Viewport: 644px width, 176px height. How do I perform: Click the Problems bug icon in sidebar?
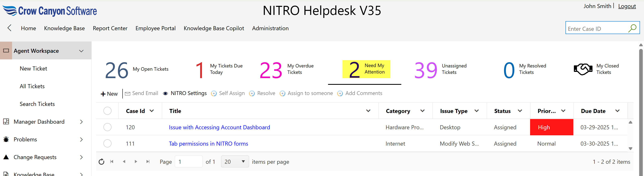tap(6, 140)
